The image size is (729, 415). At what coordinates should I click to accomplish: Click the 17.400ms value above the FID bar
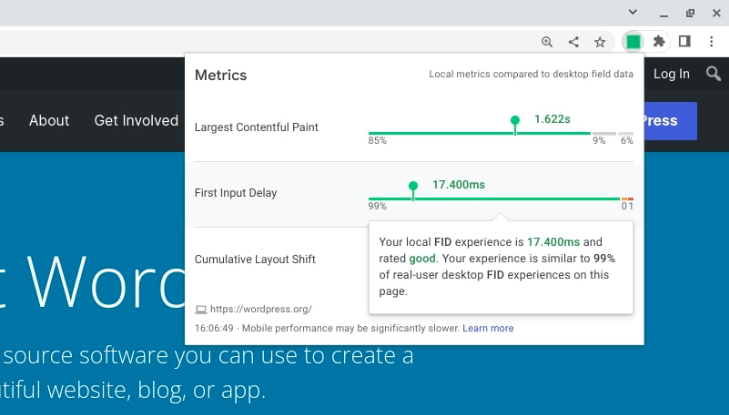pyautogui.click(x=458, y=185)
